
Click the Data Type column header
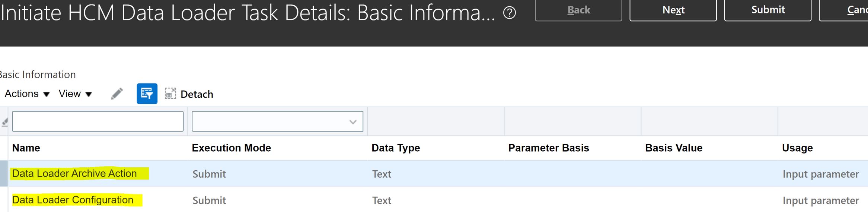point(396,148)
